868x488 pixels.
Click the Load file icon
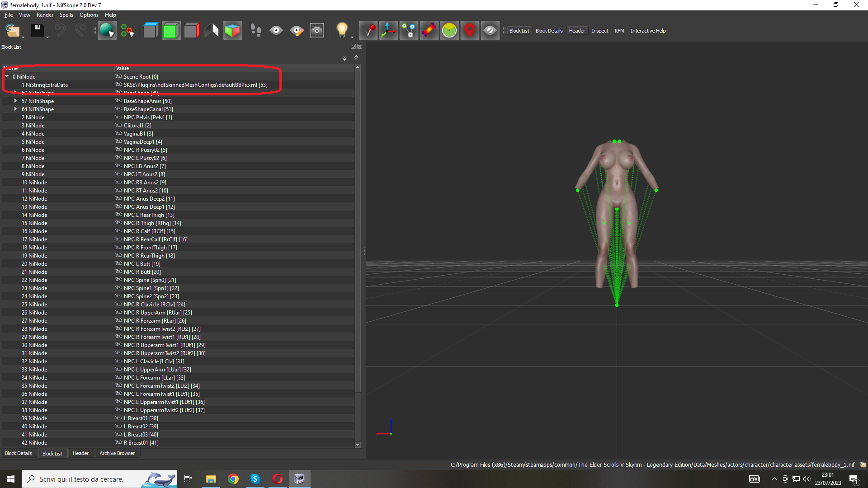click(x=12, y=31)
